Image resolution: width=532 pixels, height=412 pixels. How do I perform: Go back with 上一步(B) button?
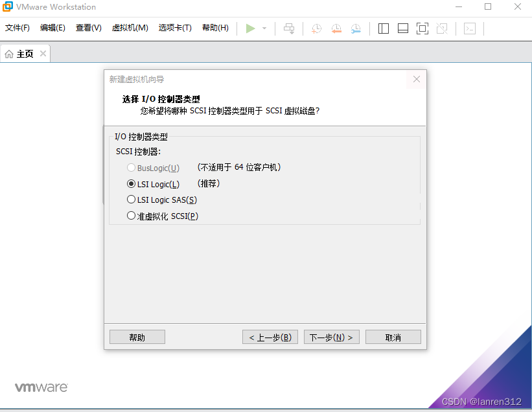(270, 337)
